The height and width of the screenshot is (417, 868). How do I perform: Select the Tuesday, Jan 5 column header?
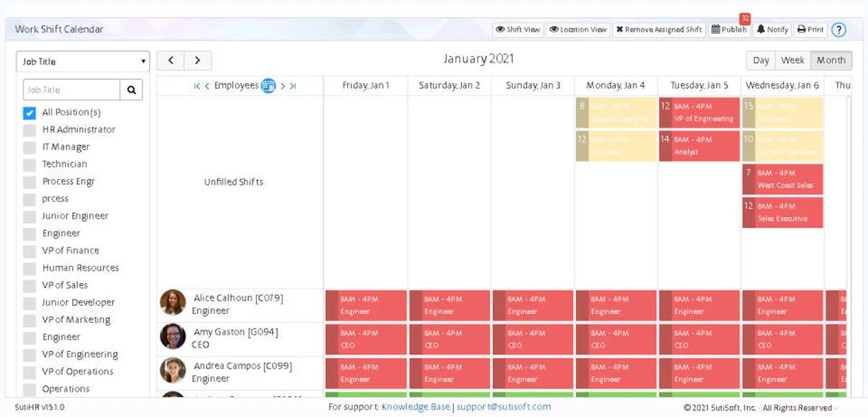pyautogui.click(x=699, y=85)
